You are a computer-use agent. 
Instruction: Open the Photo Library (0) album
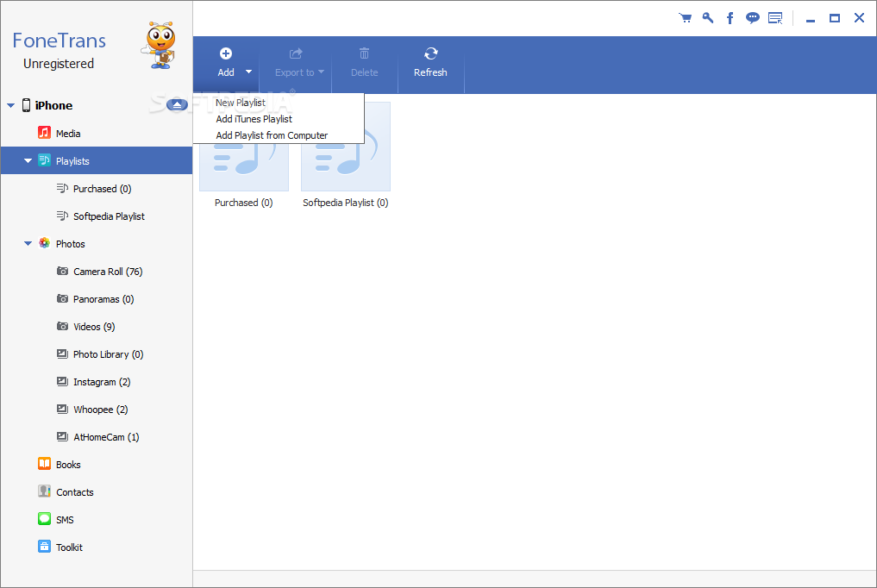click(109, 354)
